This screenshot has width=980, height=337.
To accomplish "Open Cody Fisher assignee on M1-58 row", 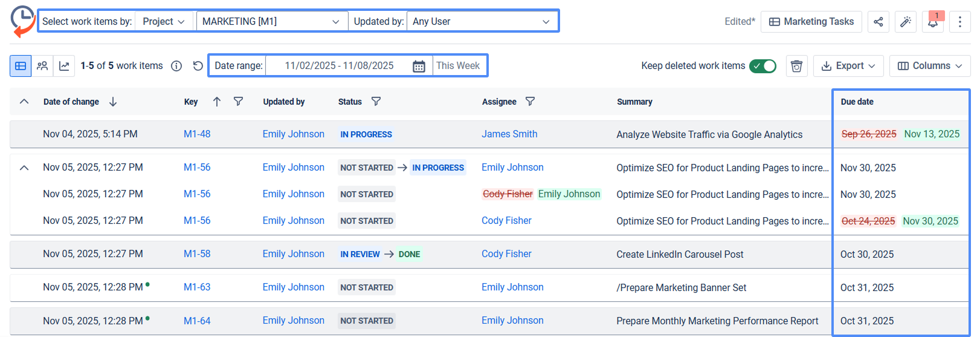I will point(506,254).
